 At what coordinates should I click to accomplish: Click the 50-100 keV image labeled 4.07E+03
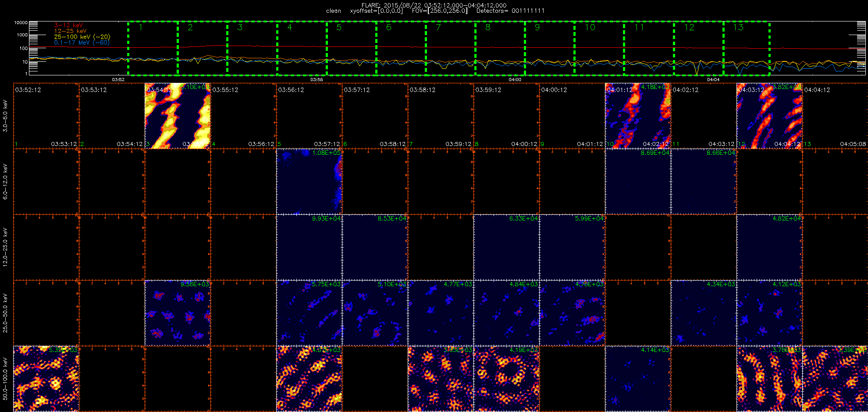[309, 379]
